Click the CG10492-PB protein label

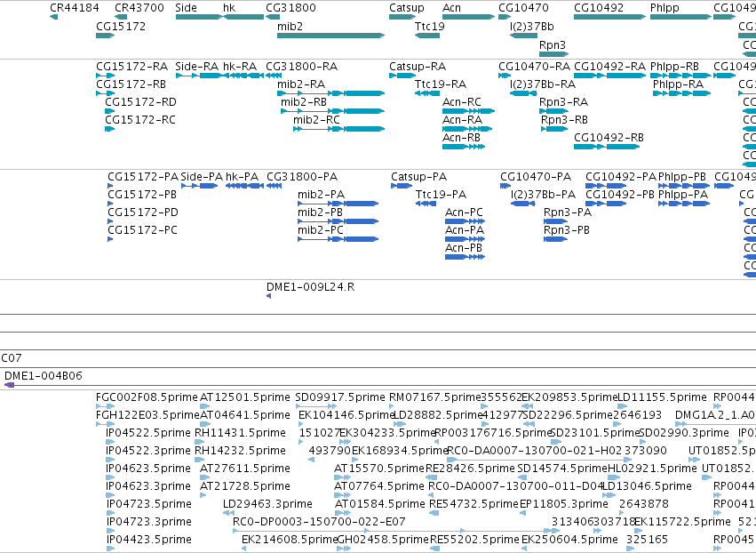click(x=620, y=195)
